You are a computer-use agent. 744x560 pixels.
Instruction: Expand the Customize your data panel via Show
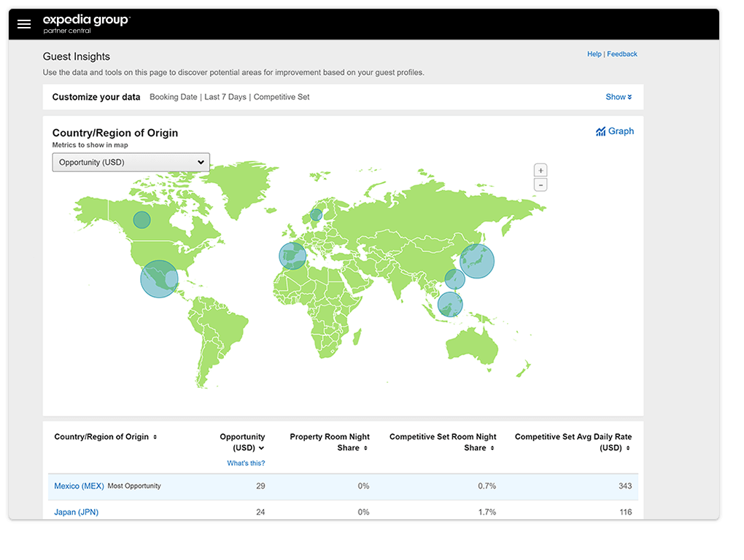point(618,96)
